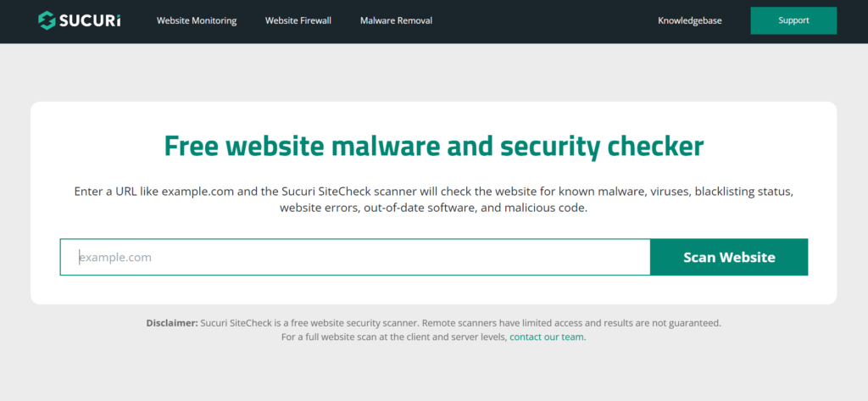Click the Scan Website button
This screenshot has height=401, width=868.
pos(729,257)
